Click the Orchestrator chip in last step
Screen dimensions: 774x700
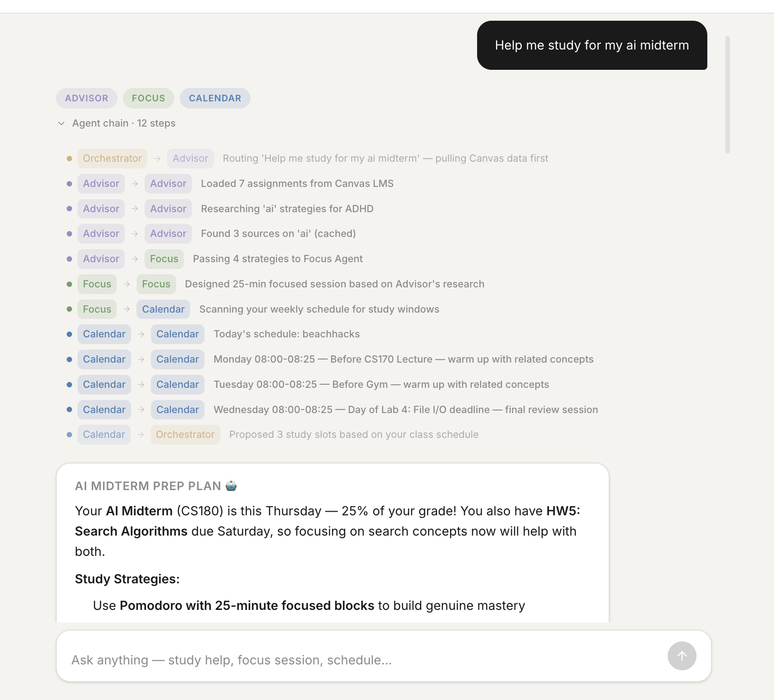coord(185,435)
